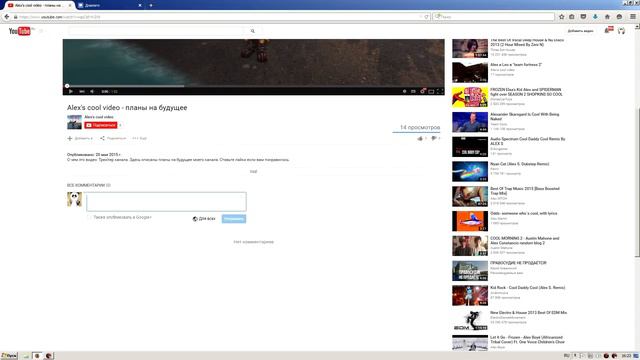Open the Alex's cool video channel name link
Viewport: 640px width, 360px height.
point(99,117)
